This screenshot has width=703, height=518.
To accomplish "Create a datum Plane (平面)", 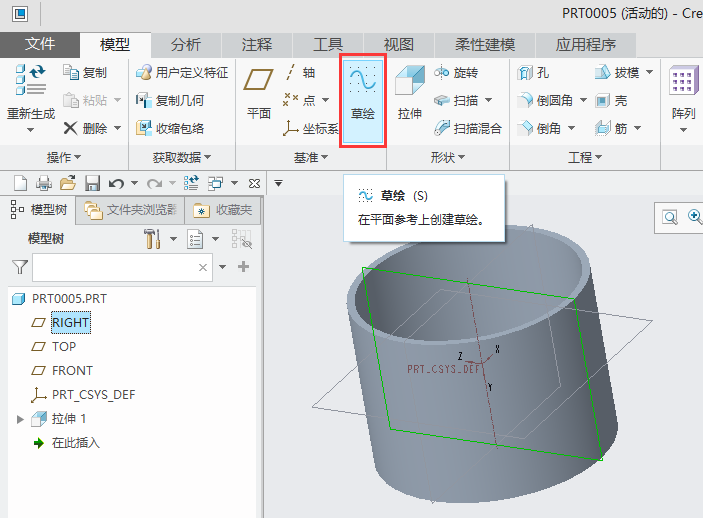I will [259, 92].
